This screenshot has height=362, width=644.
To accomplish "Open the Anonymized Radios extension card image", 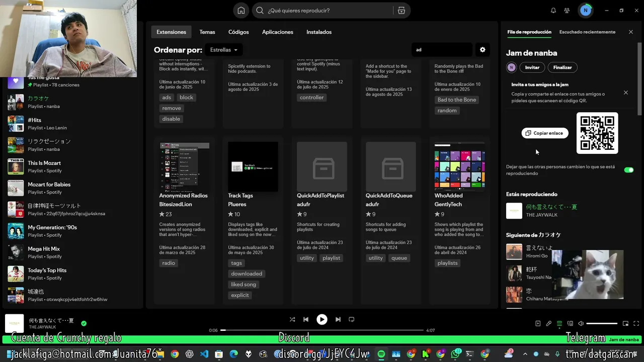I will [x=185, y=166].
